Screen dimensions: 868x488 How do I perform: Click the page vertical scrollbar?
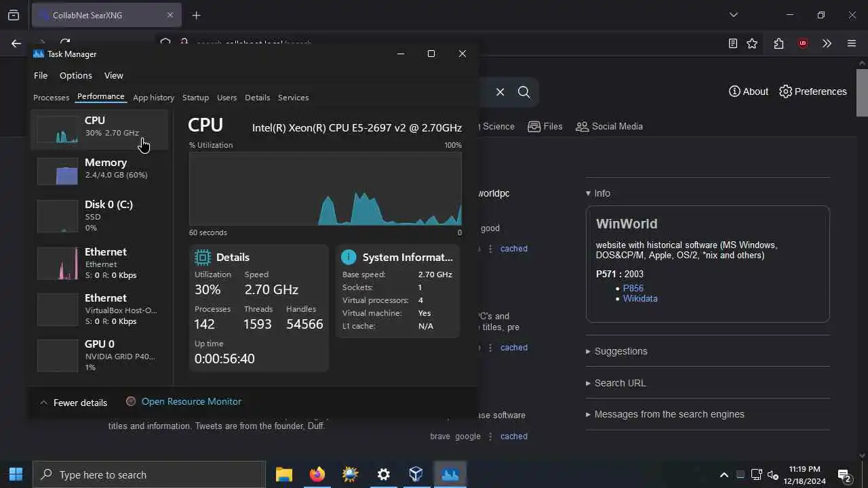pos(862,92)
